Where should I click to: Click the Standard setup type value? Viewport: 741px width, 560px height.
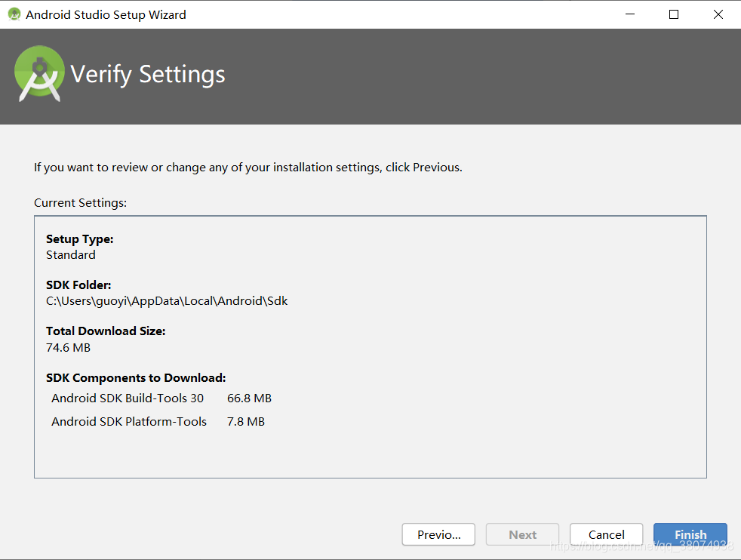71,255
